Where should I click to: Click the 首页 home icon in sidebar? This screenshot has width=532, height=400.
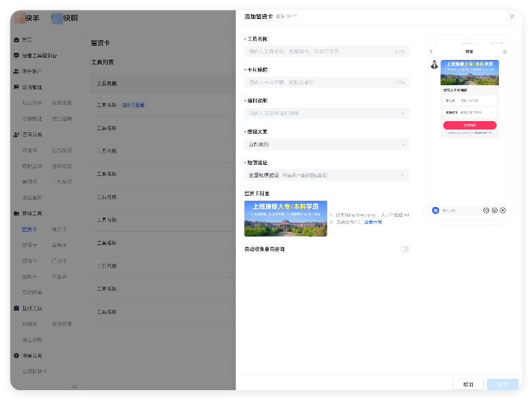tap(16, 39)
